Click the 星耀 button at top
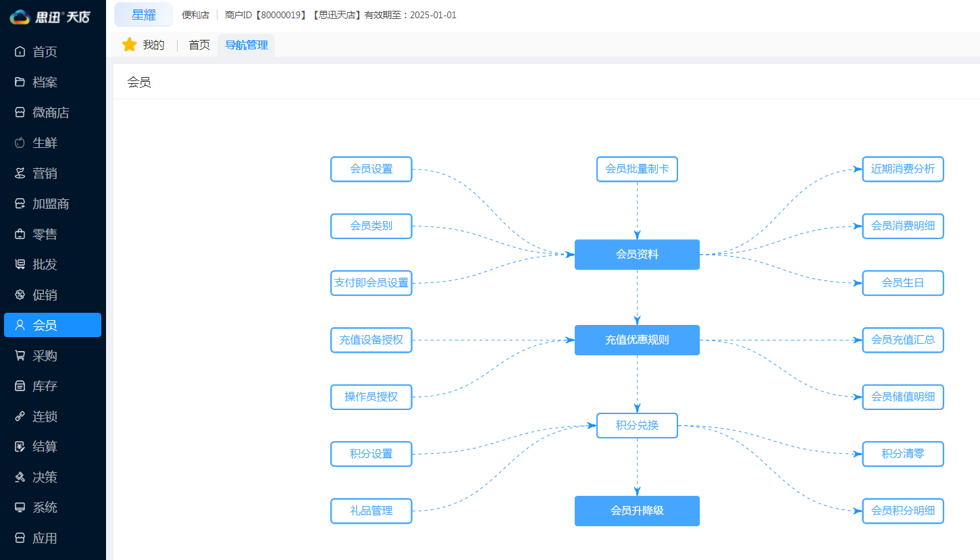 pyautogui.click(x=143, y=15)
